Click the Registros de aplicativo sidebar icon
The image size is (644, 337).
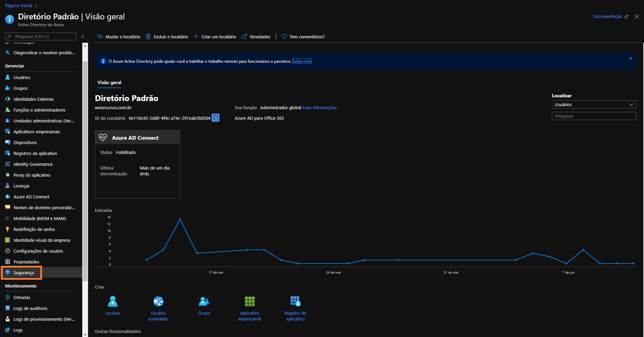(x=7, y=153)
